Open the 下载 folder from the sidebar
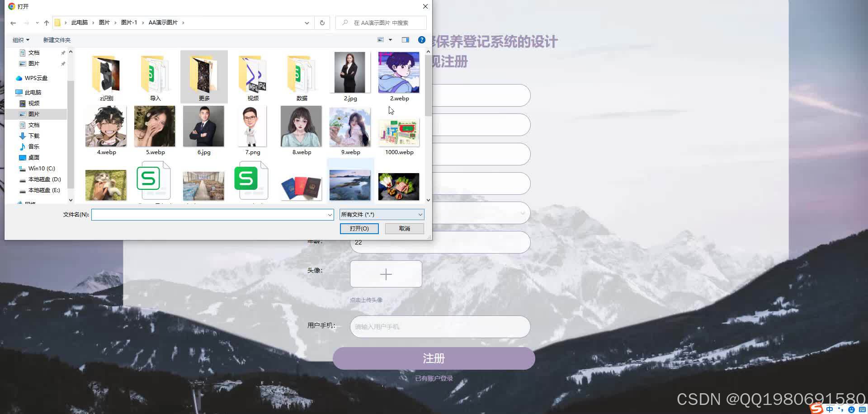This screenshot has height=414, width=868. (33, 136)
